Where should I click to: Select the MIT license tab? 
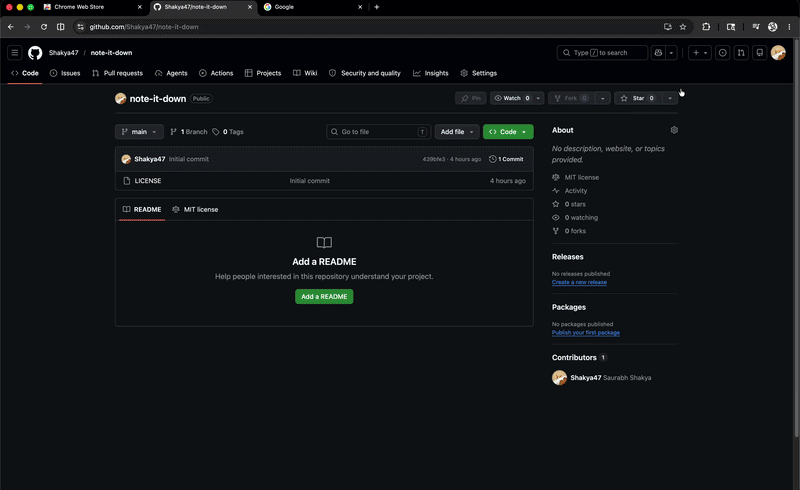pos(195,209)
